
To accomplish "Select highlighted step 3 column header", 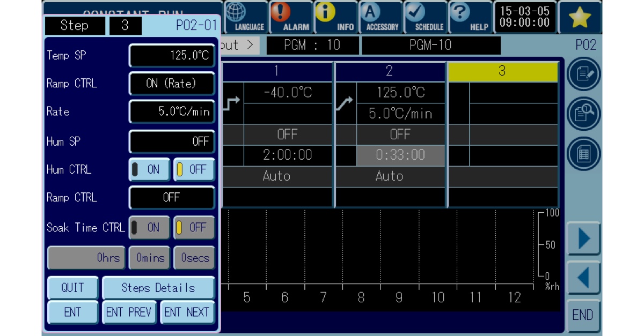I will (503, 71).
